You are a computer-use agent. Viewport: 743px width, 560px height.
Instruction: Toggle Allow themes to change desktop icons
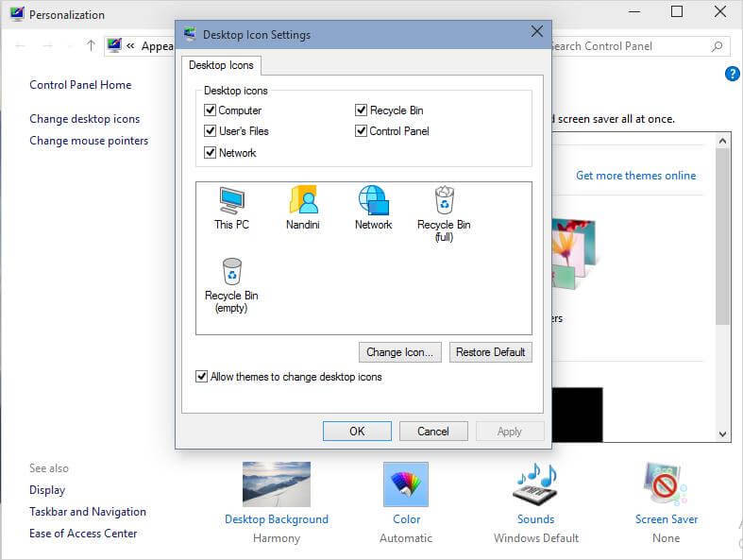(201, 377)
